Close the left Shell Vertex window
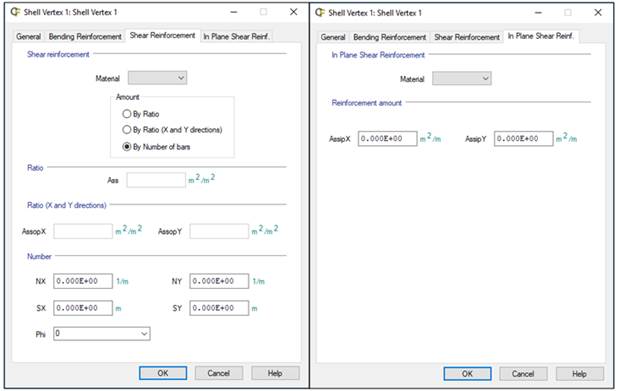Image resolution: width=619 pixels, height=391 pixels. click(293, 12)
